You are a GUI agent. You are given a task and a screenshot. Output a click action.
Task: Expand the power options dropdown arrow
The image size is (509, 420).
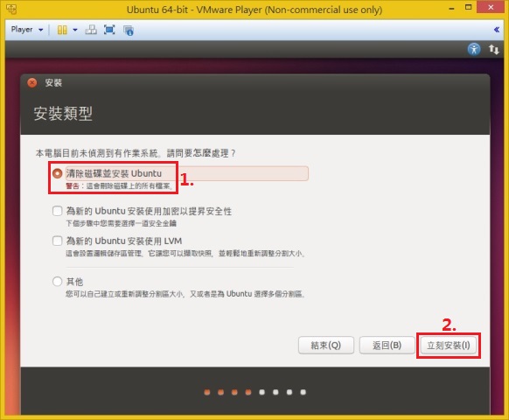coord(75,30)
